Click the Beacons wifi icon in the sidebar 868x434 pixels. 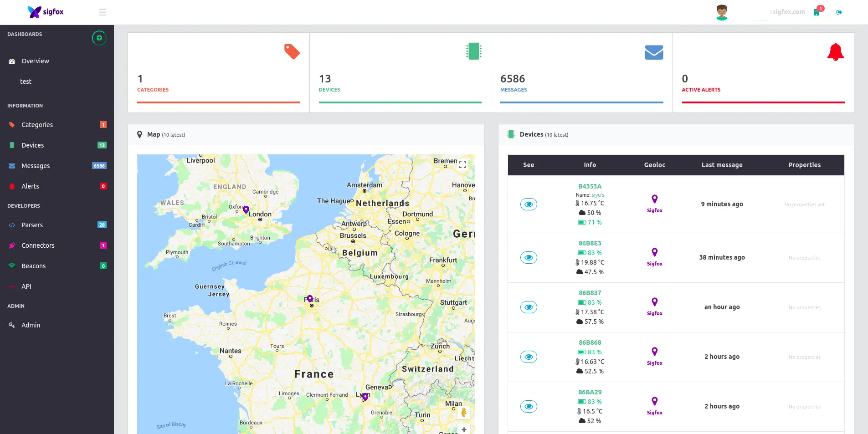point(11,266)
